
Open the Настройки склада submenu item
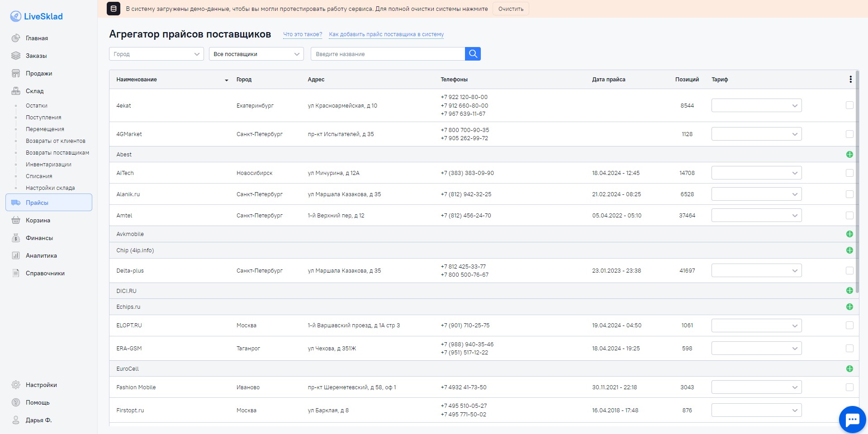[50, 188]
